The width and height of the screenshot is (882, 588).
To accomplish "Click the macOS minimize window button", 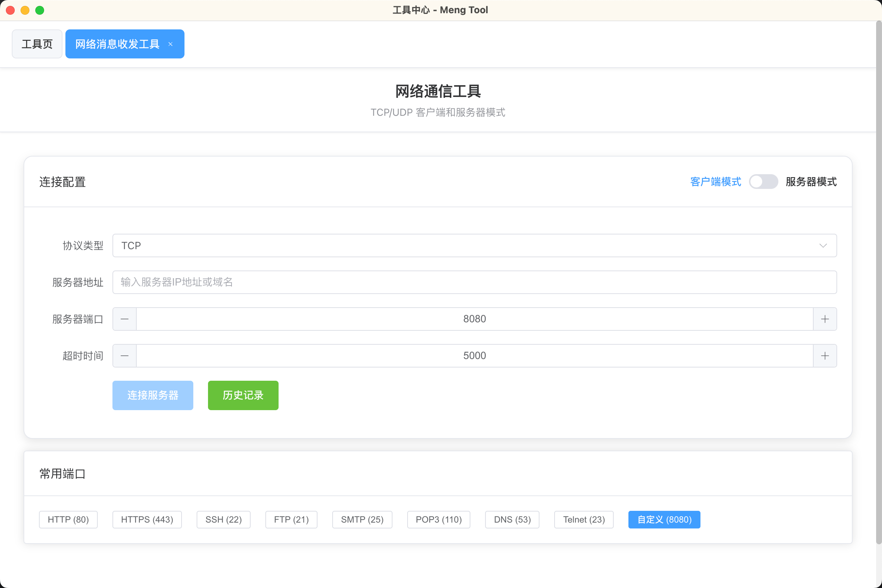I will (x=25, y=10).
